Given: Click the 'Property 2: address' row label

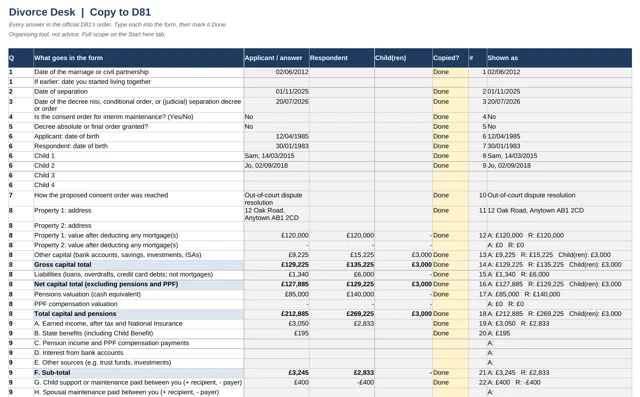Looking at the screenshot, I should pyautogui.click(x=138, y=226).
